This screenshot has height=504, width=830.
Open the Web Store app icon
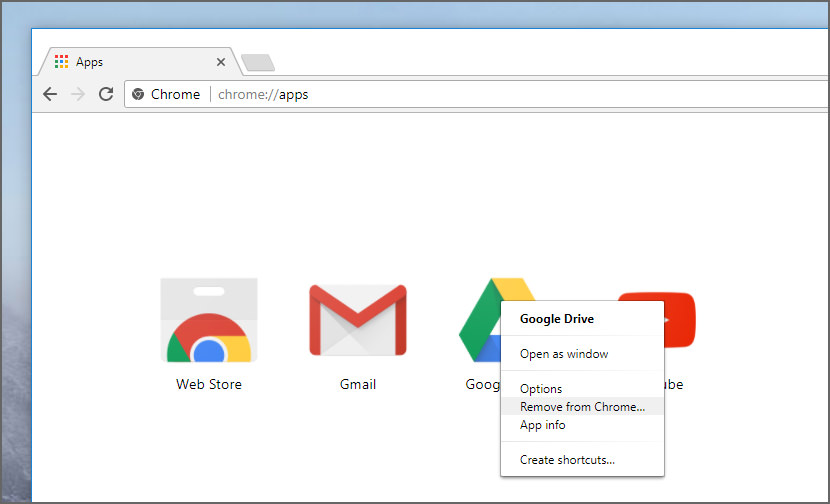[x=209, y=320]
